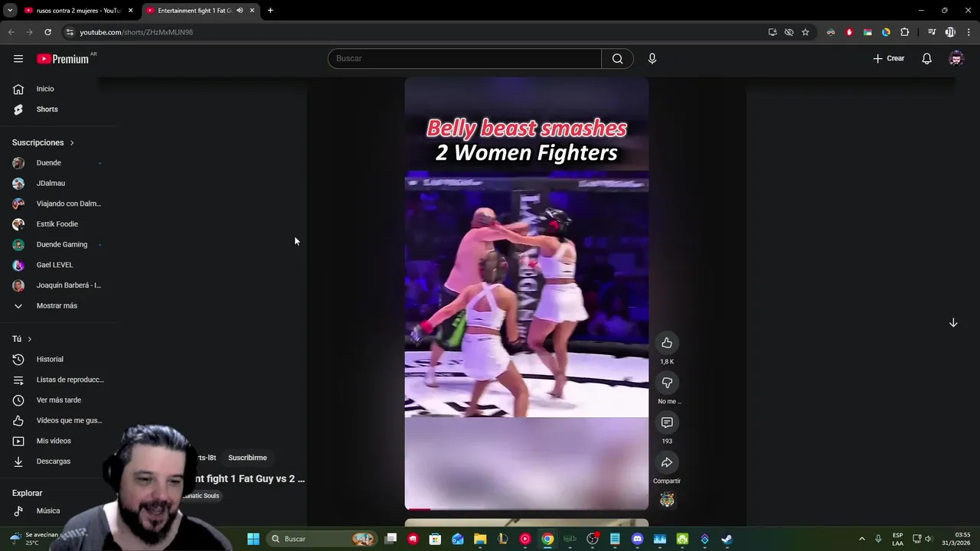Expand the Tú section chevron
Image resolution: width=980 pixels, height=551 pixels.
(29, 339)
